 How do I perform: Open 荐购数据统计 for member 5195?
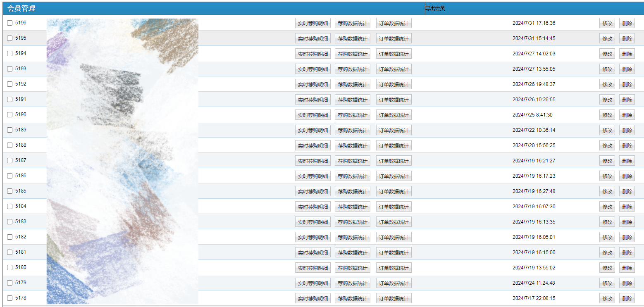(352, 39)
